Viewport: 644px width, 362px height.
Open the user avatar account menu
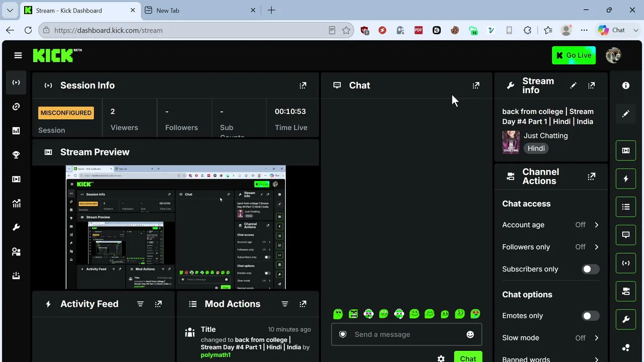coord(613,55)
